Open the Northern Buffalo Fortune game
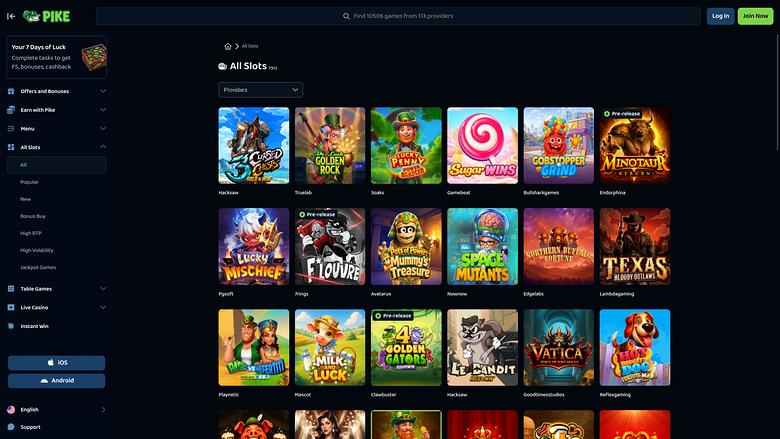The width and height of the screenshot is (780, 439). pos(559,247)
